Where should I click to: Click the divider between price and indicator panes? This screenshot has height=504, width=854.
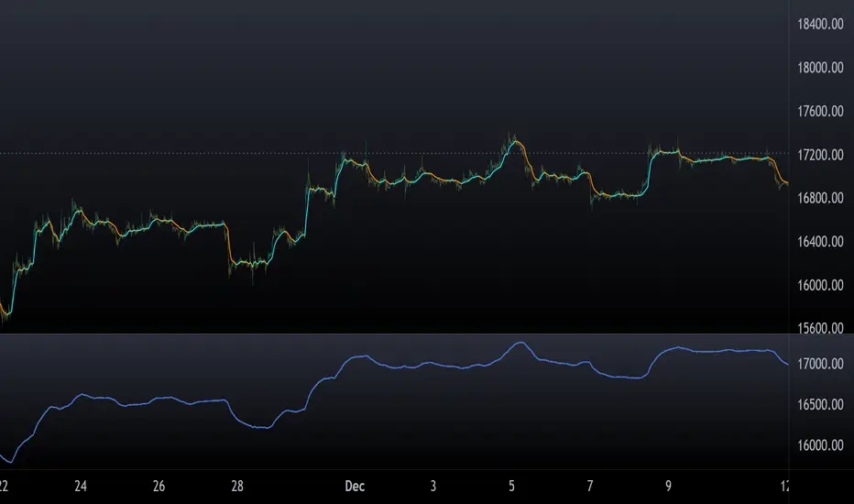pos(394,334)
